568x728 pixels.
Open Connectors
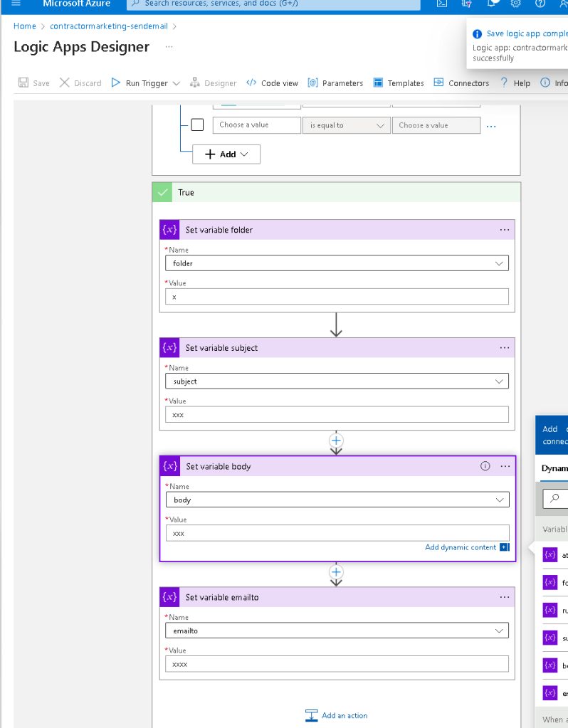462,83
